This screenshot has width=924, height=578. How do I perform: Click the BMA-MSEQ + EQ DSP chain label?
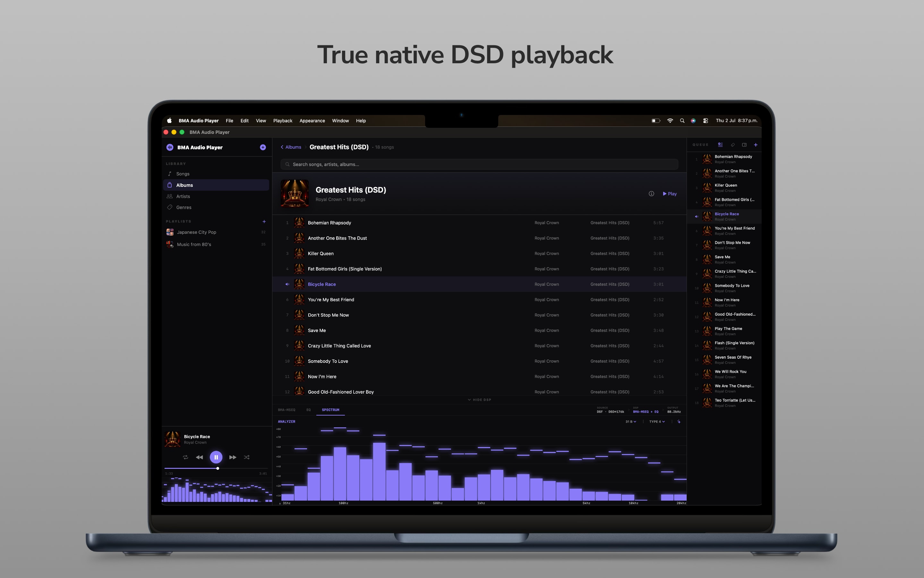click(646, 412)
